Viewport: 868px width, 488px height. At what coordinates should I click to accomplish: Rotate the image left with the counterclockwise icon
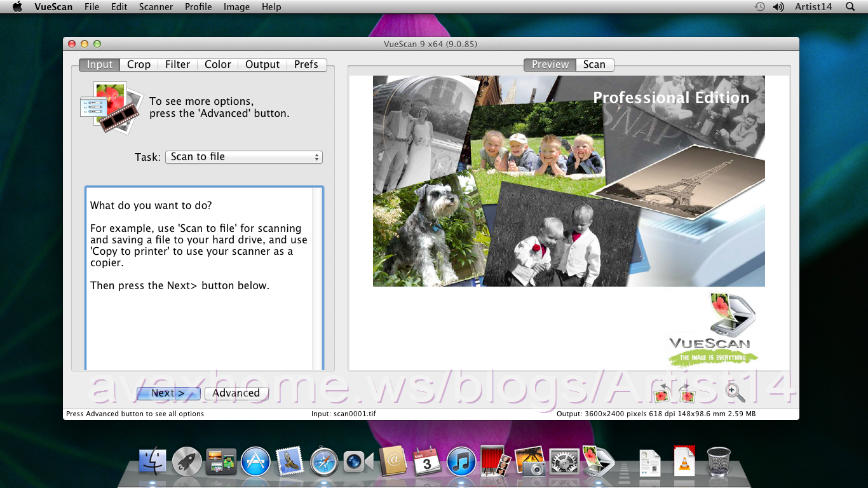[661, 393]
